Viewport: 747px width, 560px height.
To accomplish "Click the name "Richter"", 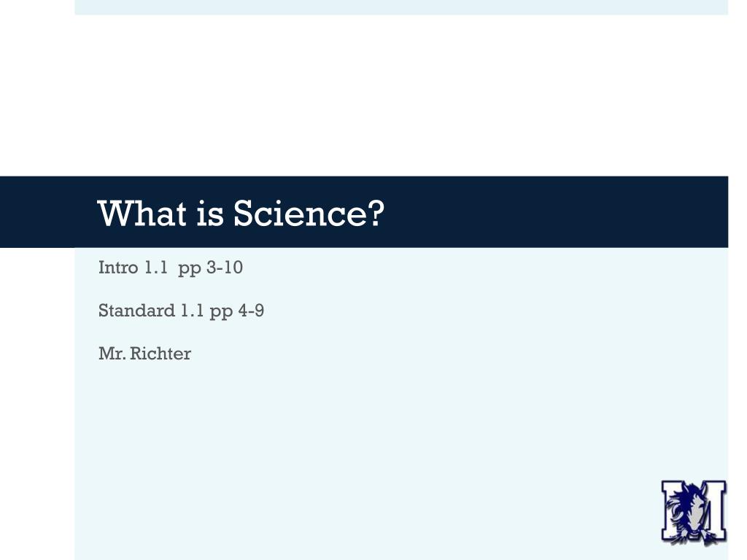I will tap(160, 354).
